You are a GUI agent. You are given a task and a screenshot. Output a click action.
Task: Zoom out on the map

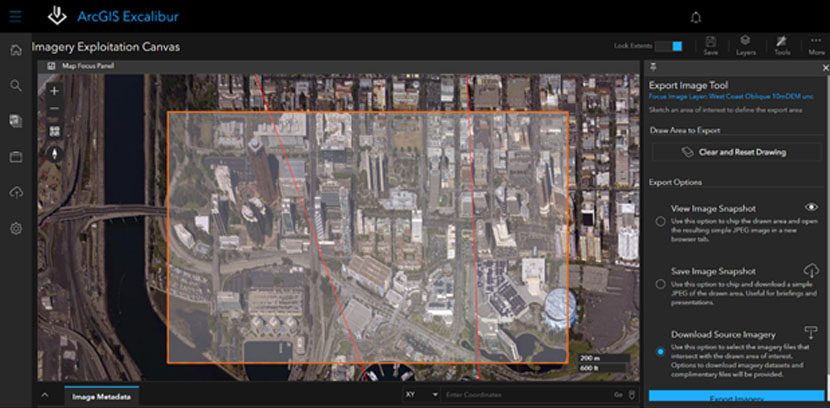tap(54, 110)
